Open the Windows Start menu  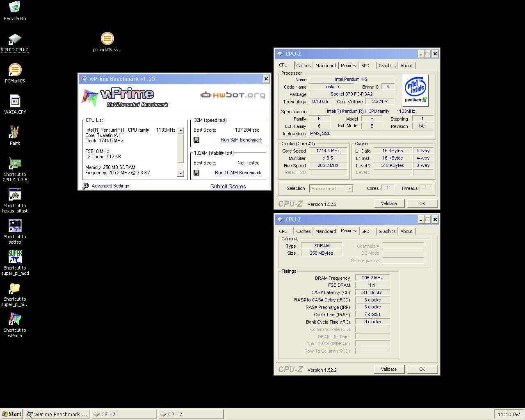[12, 414]
